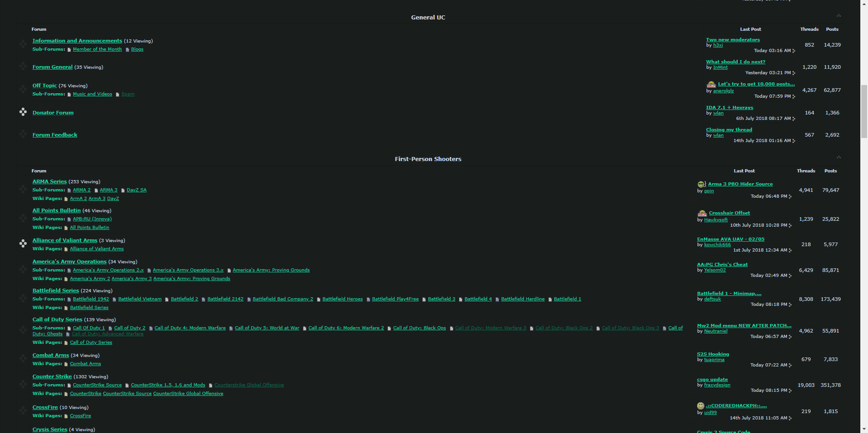Screen dimensions: 868x433
Task: Open APB:RU (Innova) sub-forum
Action: 92,219
